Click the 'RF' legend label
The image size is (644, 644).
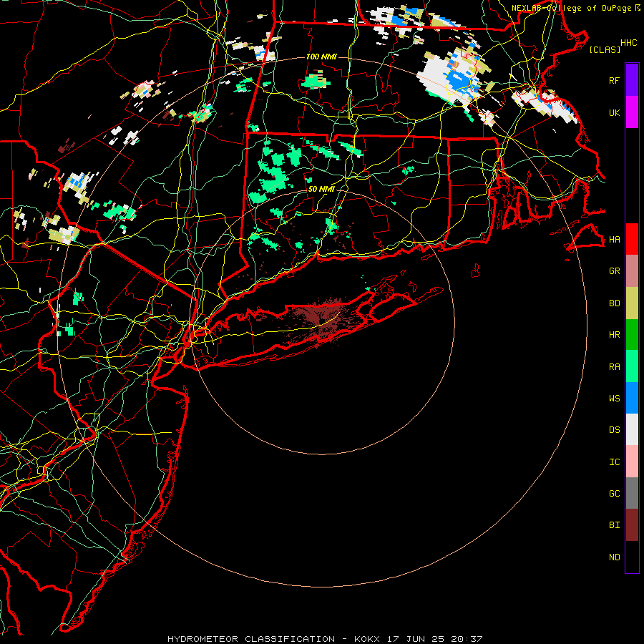[614, 80]
